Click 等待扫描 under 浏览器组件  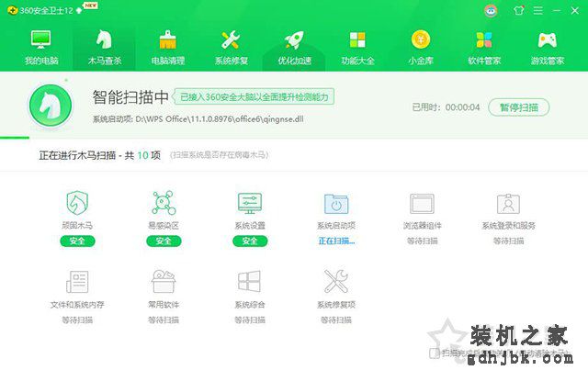pyautogui.click(x=423, y=241)
